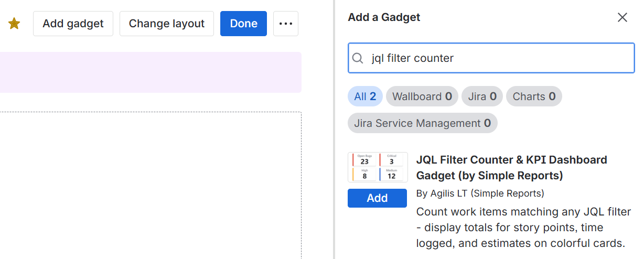Select the All 2 category filter
Screen dimensions: 644x259
(x=365, y=96)
